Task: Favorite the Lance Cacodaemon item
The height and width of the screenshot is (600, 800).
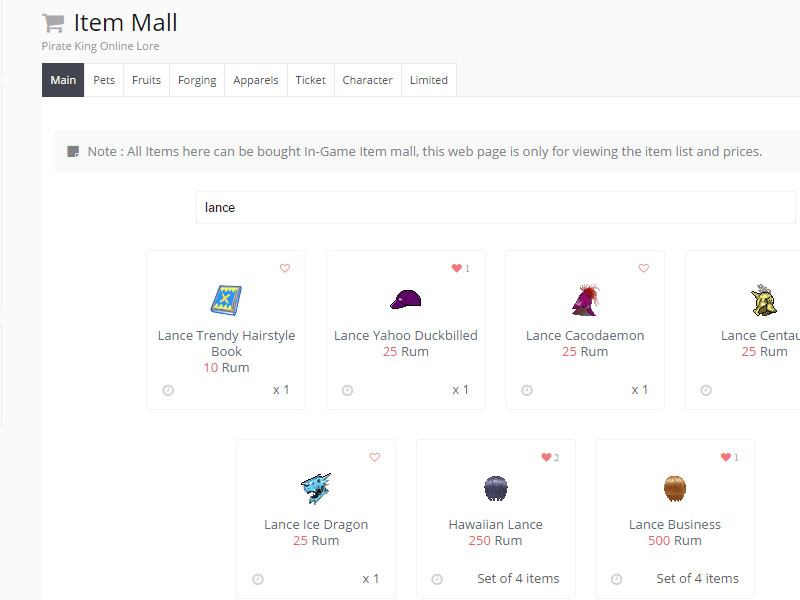Action: click(644, 268)
